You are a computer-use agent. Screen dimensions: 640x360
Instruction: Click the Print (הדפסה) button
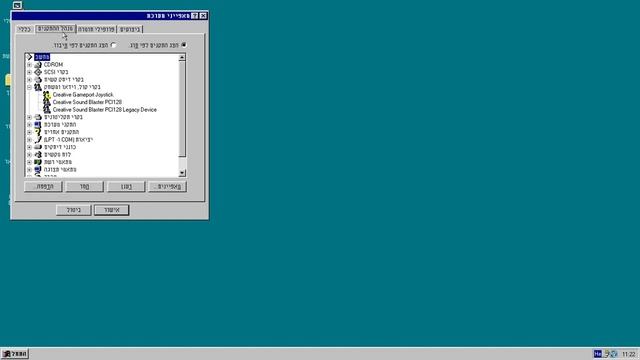[x=43, y=187]
